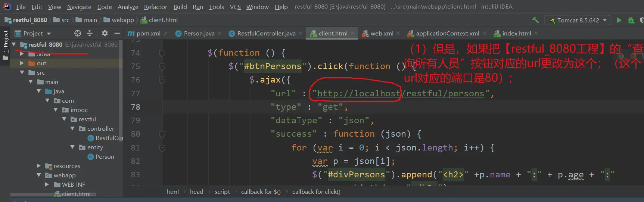Click the collapse all icon in Project panel
This screenshot has height=202, width=644.
tap(90, 33)
